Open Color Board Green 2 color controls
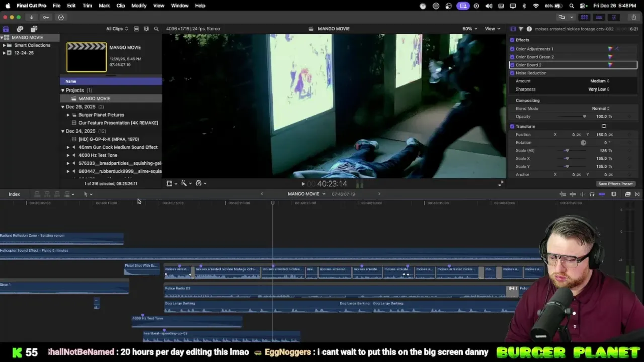 [x=610, y=57]
